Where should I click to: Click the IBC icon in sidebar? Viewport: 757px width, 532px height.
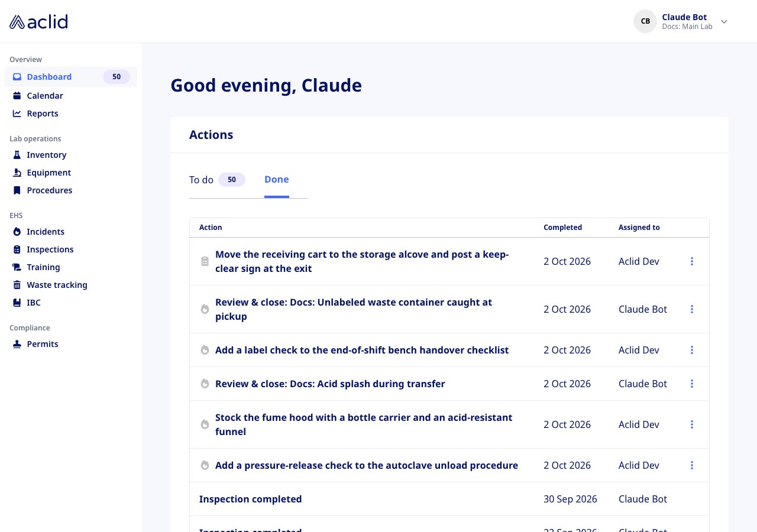point(17,303)
